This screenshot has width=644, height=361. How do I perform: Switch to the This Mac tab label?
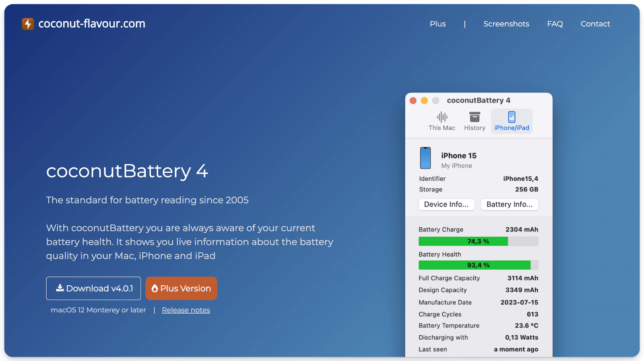coord(442,128)
